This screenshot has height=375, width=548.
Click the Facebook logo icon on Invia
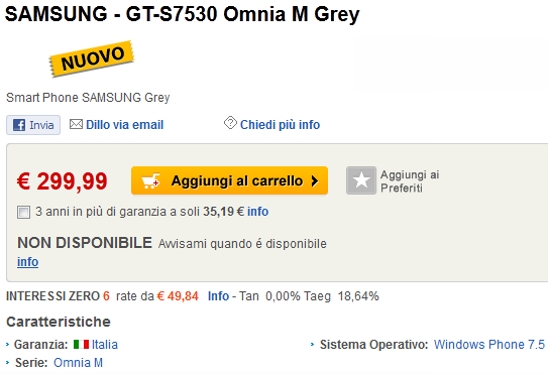(x=19, y=125)
